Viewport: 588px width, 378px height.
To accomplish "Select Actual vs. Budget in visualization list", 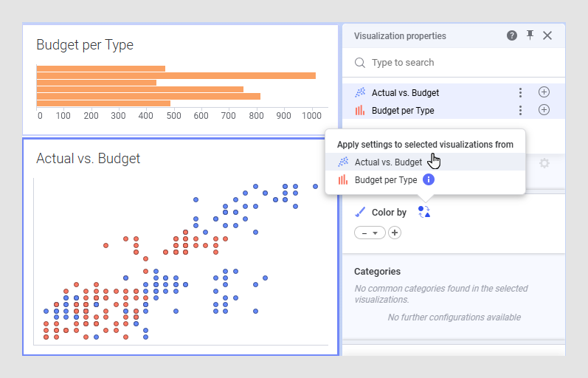I will (405, 93).
